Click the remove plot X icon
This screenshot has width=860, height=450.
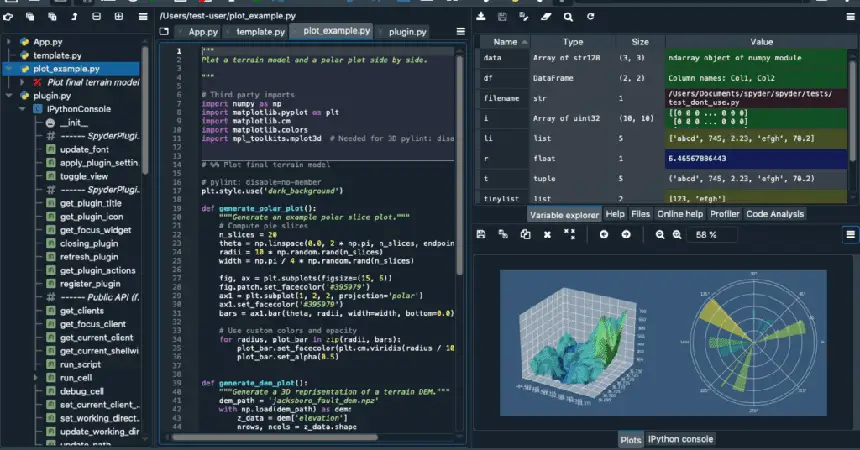(x=547, y=234)
